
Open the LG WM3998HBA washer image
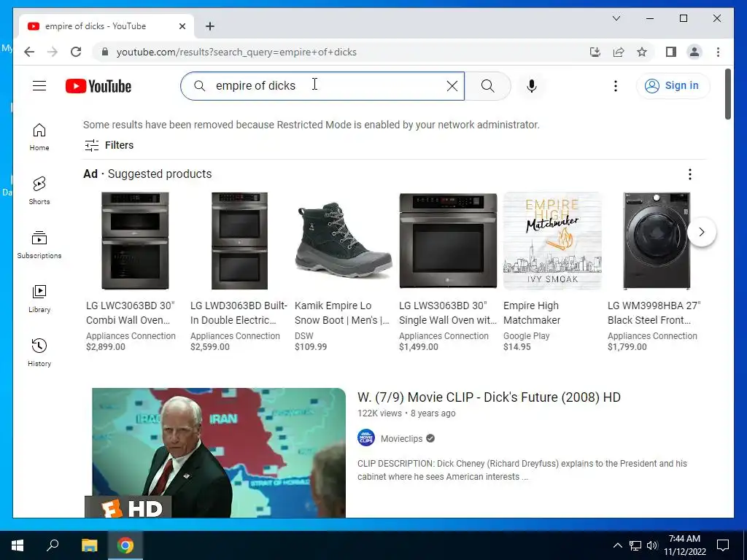click(x=657, y=241)
